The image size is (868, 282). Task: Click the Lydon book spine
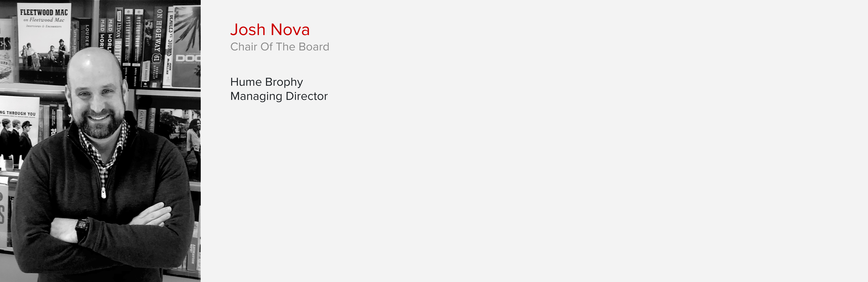119,35
